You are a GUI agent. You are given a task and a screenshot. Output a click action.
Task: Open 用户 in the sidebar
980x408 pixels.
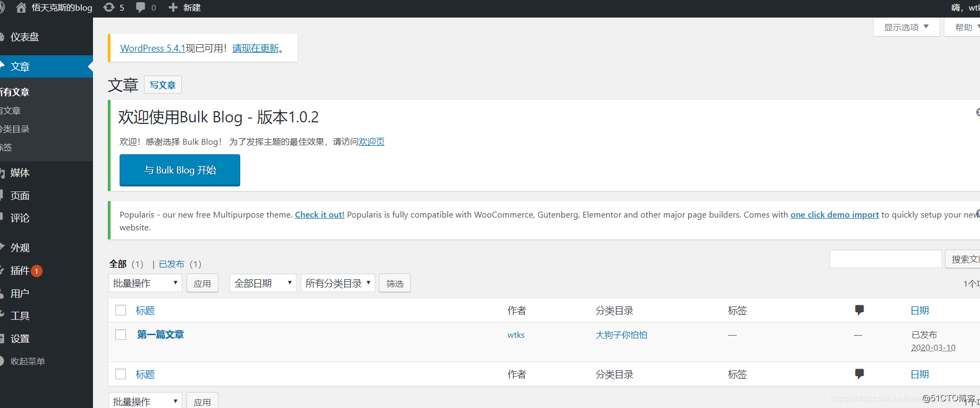tap(20, 293)
